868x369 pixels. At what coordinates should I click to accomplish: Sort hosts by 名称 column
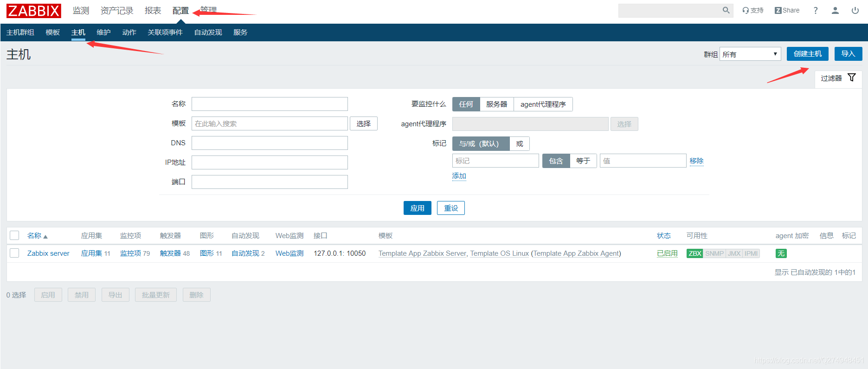[37, 236]
